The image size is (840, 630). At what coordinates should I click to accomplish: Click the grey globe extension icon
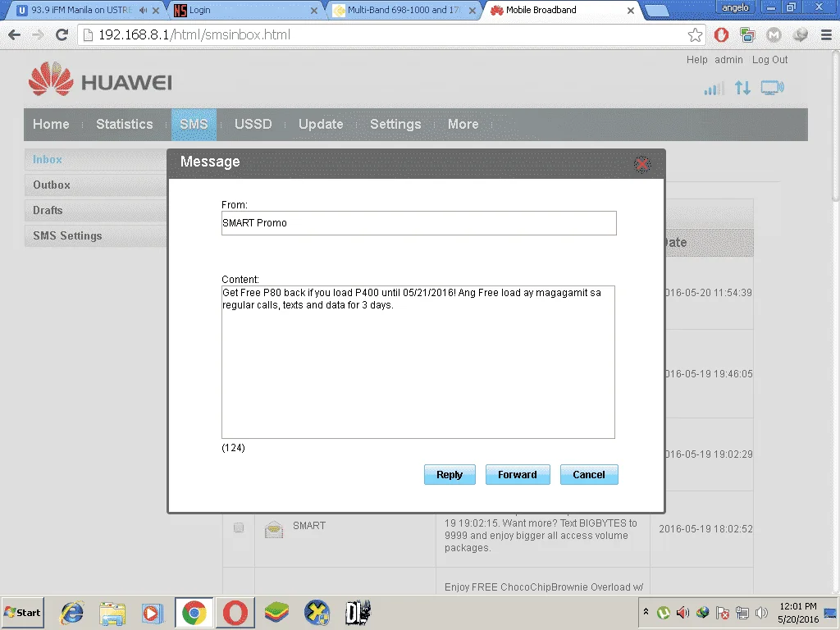pyautogui.click(x=801, y=35)
